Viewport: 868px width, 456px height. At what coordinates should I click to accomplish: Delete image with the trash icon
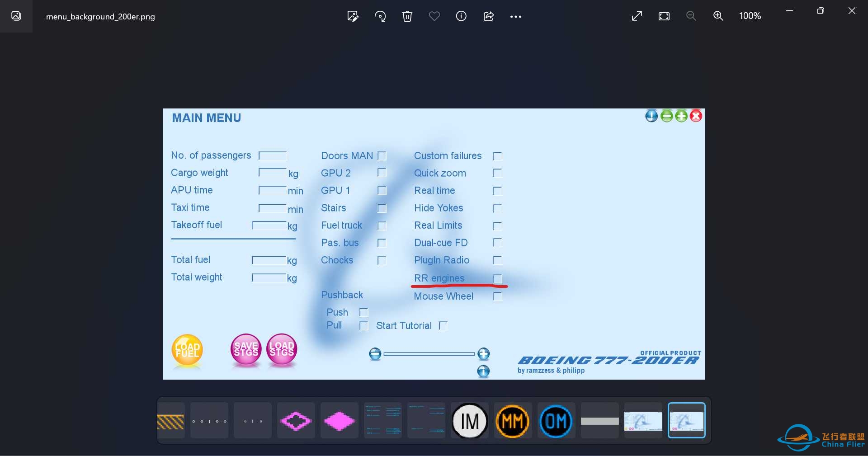407,16
